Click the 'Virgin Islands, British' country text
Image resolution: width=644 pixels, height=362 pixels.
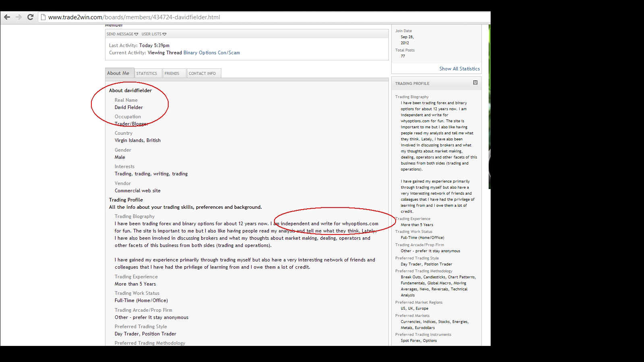[x=138, y=140]
